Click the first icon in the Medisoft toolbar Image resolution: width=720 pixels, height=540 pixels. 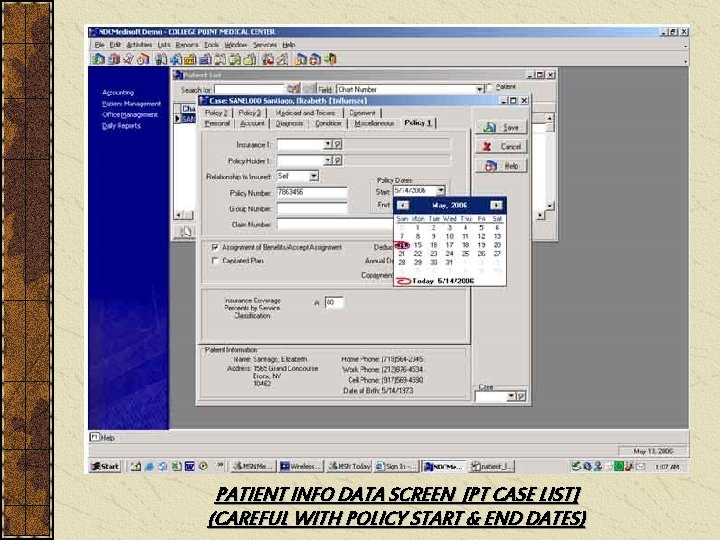click(98, 59)
